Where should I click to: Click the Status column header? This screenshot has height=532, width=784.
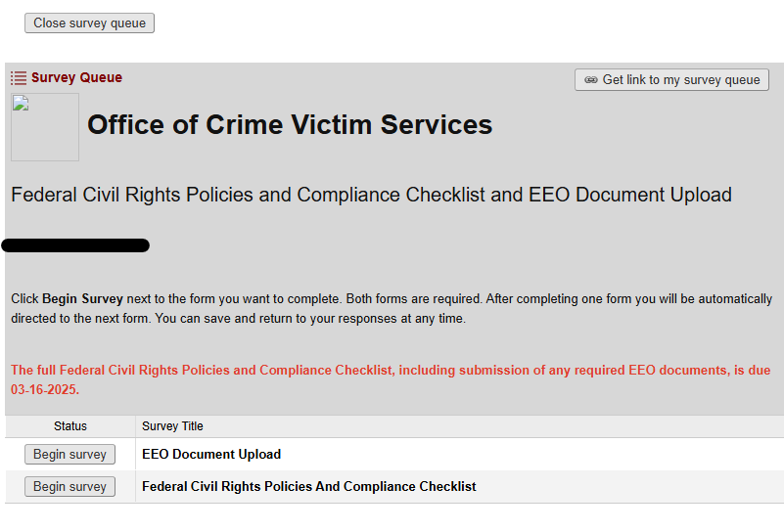pos(70,426)
